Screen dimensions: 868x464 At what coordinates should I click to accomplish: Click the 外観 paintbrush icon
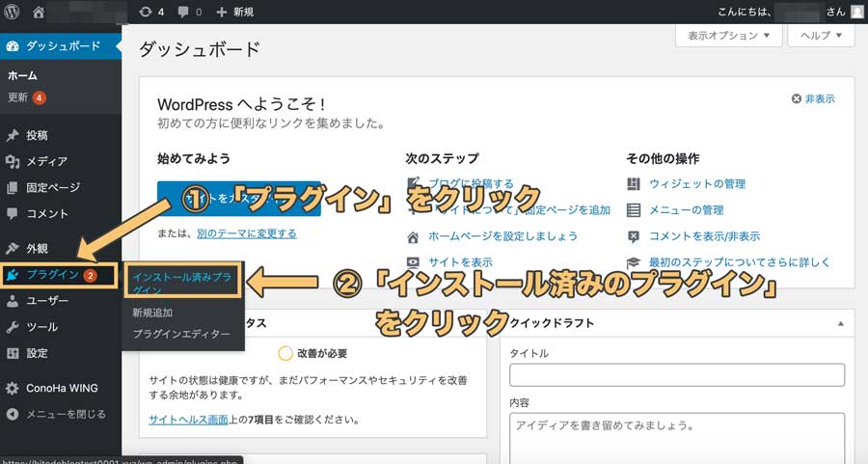pyautogui.click(x=13, y=248)
